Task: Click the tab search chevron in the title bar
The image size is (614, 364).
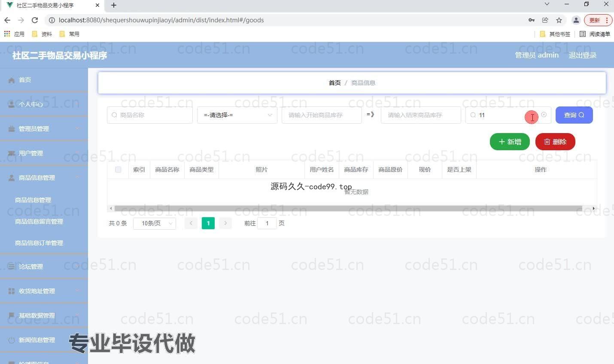Action: click(547, 4)
